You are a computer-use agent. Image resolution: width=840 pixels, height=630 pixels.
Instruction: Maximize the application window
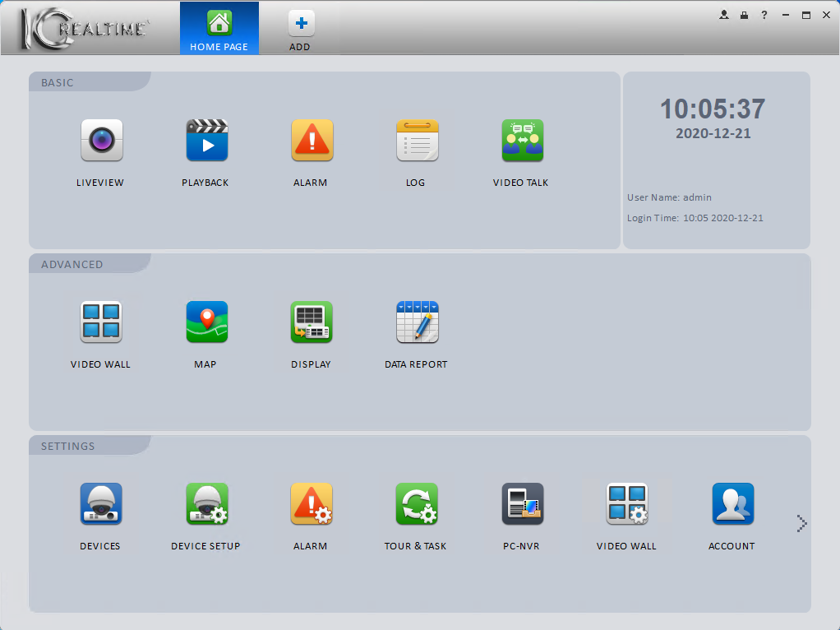pyautogui.click(x=805, y=15)
